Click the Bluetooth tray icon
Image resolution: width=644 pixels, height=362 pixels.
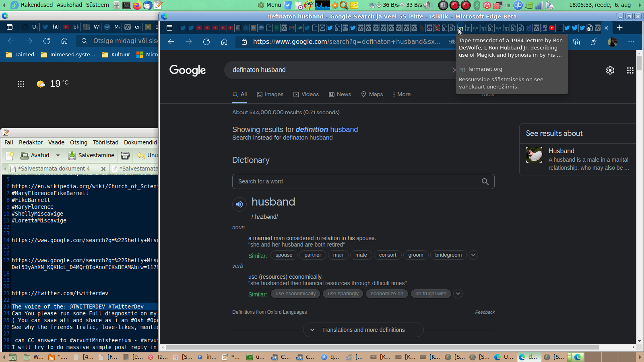tap(477, 5)
